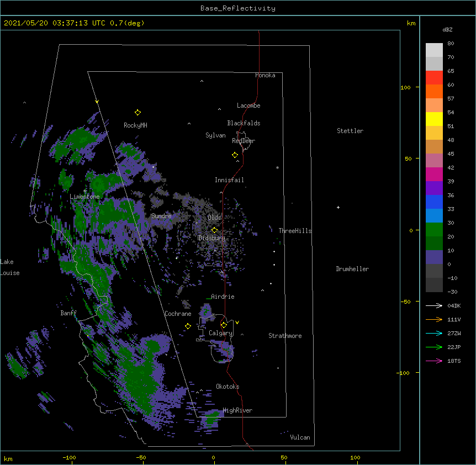Click the magenta 18TS arrow in legend
Screen dimensions: 476x465
point(434,361)
